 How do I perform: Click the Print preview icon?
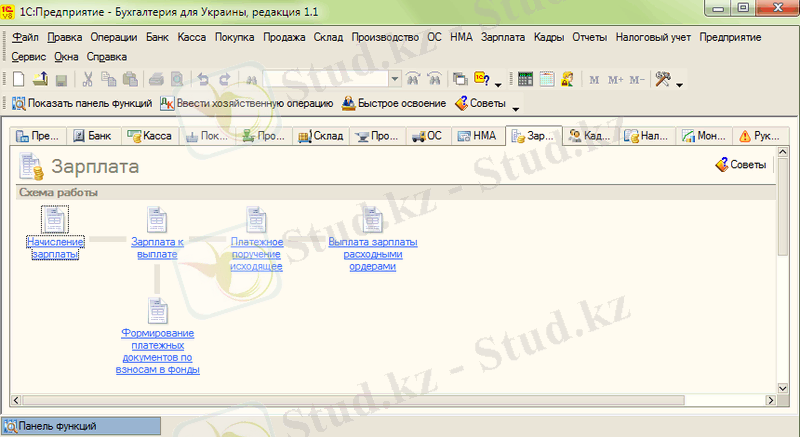pyautogui.click(x=177, y=79)
